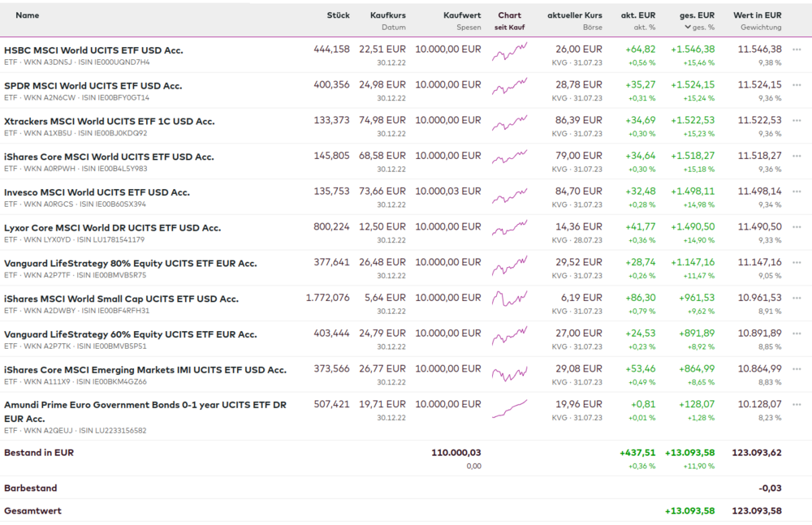Open iShares Core MSCI Emerging Markets IMI link
Viewport: 812px width, 525px height.
tap(145, 370)
